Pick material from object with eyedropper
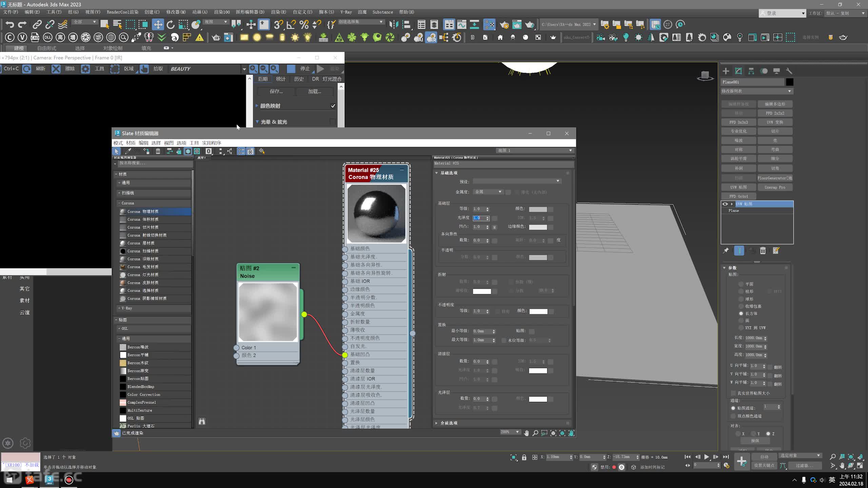This screenshot has width=868, height=488. click(128, 151)
